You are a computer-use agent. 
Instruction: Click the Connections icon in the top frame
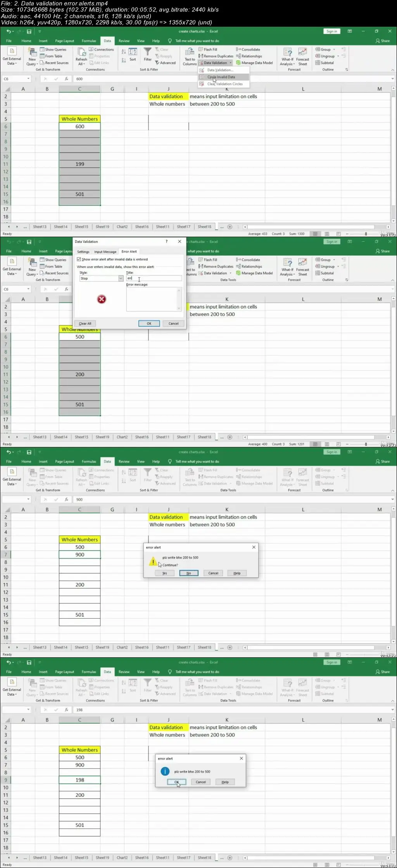[x=91, y=50]
